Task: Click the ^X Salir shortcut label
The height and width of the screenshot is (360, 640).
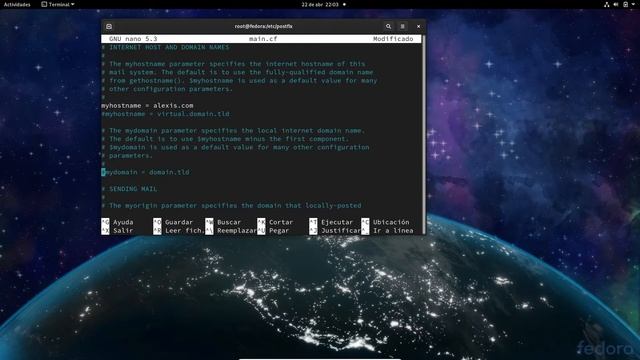Action: 118,231
